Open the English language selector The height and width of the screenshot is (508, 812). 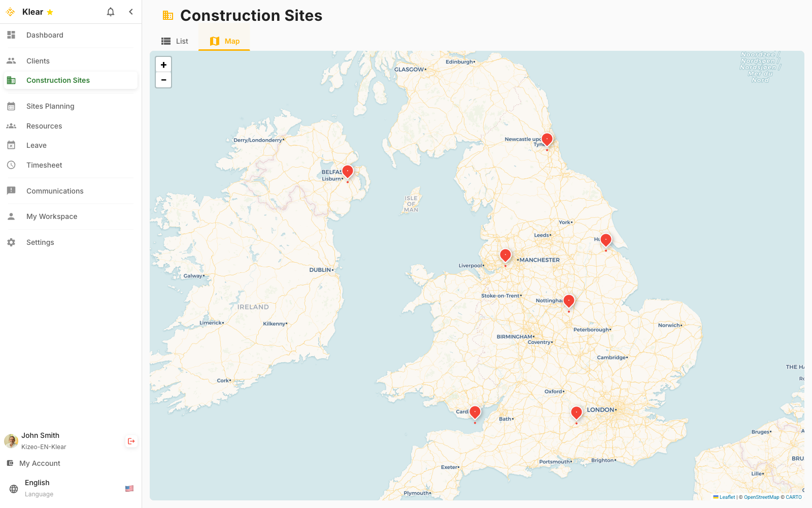point(37,483)
